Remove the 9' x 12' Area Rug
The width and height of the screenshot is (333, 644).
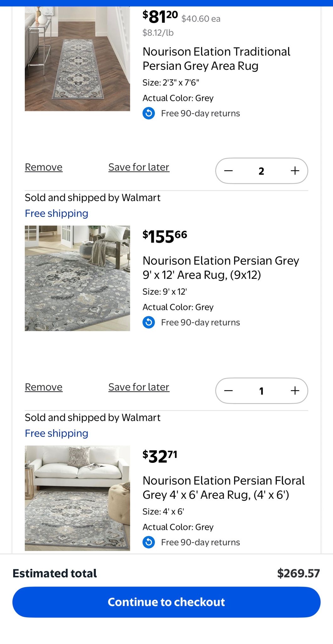point(44,387)
